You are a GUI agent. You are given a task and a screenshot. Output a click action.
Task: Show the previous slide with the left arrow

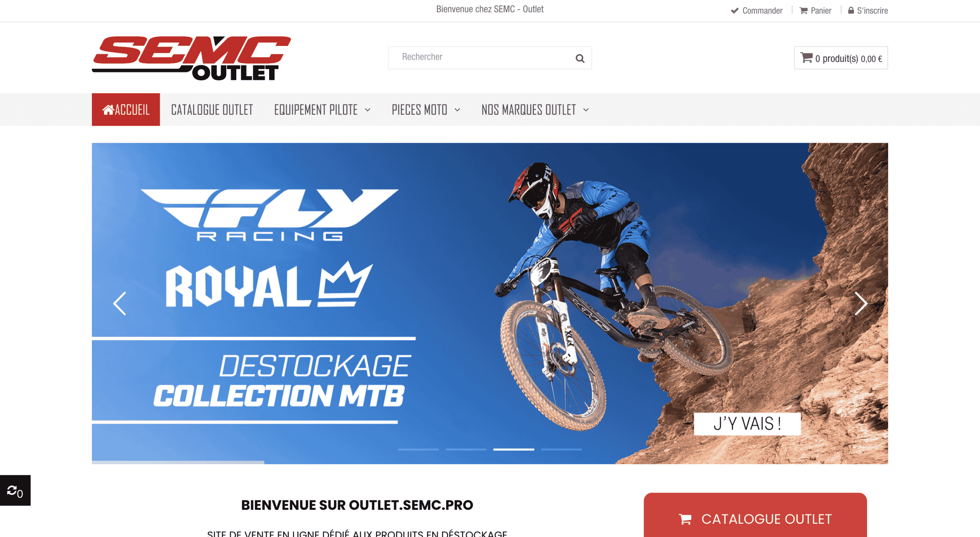(119, 304)
